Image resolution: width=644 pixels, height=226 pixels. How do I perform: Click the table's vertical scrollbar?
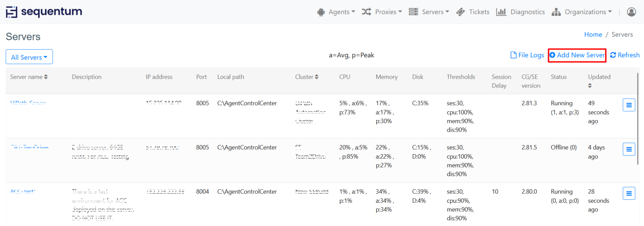[638, 118]
